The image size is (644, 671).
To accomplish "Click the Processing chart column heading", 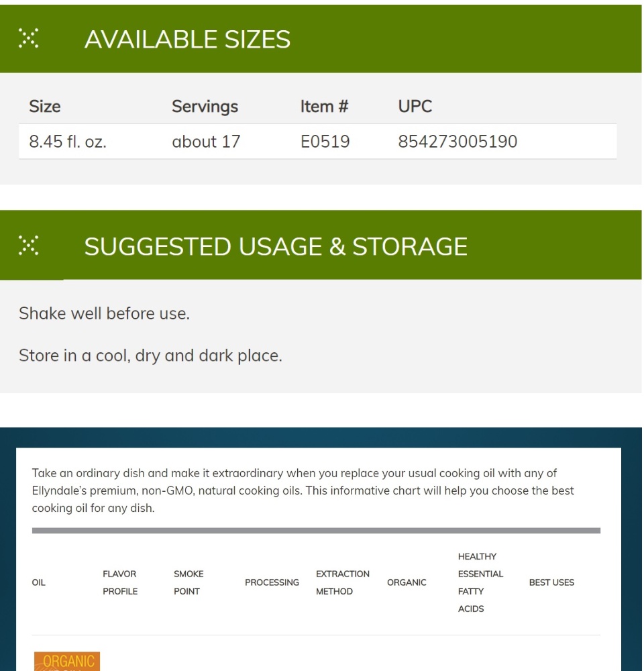I will (x=272, y=582).
